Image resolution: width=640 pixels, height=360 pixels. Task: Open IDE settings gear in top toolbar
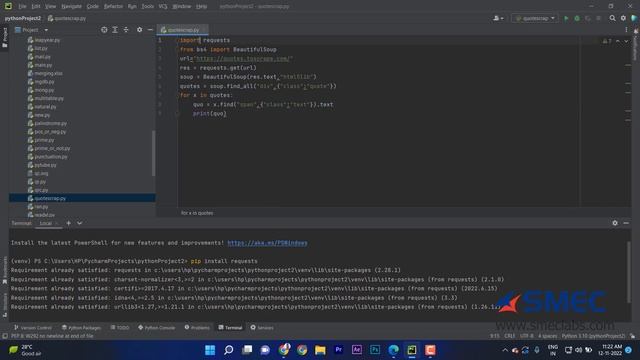tap(623, 18)
